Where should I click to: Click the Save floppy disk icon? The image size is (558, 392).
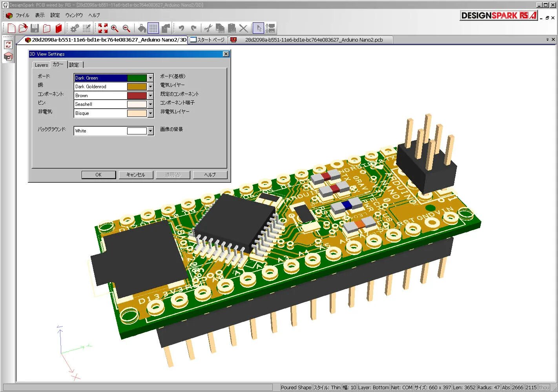(35, 28)
